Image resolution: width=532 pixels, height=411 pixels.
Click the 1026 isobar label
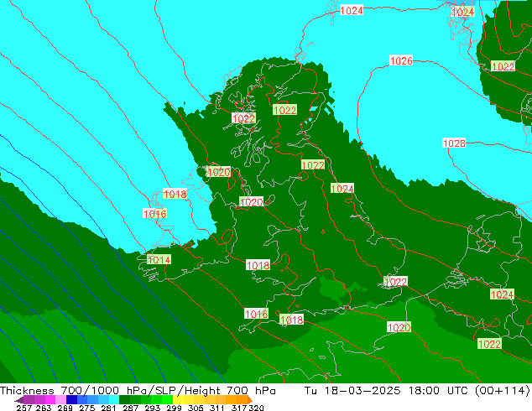(401, 60)
